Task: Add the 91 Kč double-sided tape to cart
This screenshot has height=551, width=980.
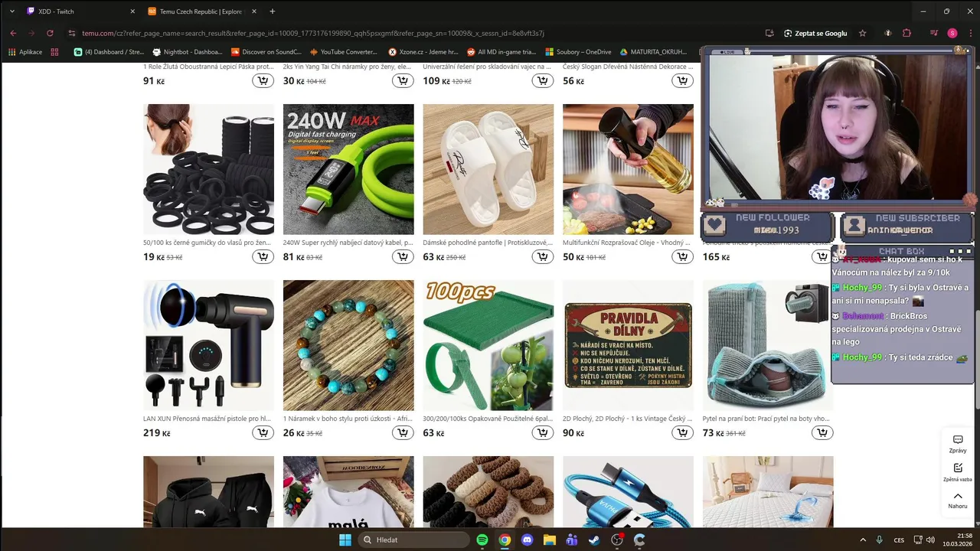Action: coord(263,80)
